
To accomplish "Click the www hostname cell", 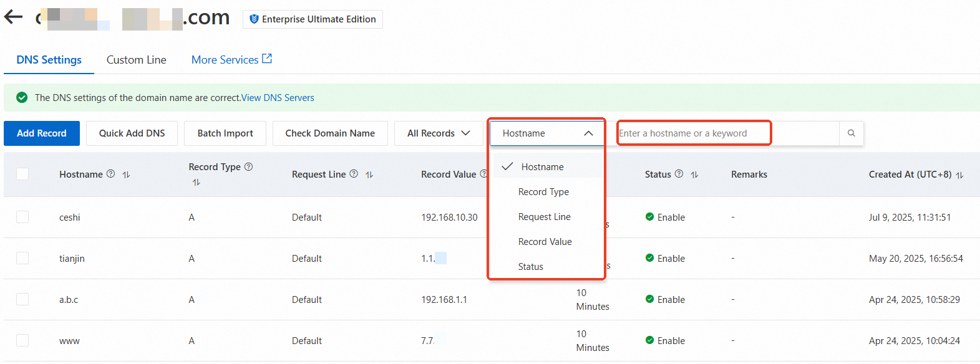I will [x=69, y=341].
